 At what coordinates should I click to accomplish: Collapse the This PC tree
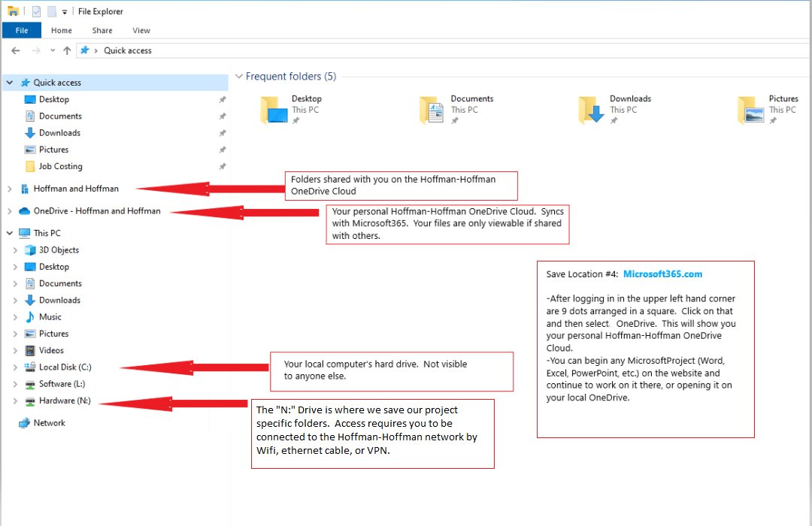10,234
